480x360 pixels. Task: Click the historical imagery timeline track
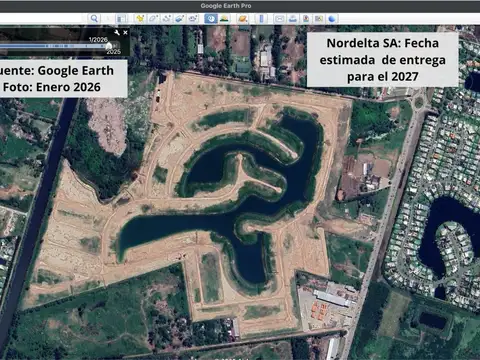click(53, 46)
